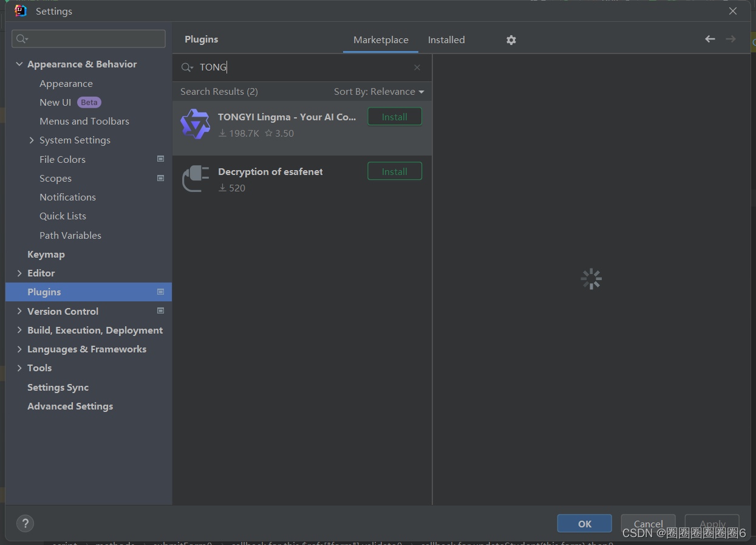Image resolution: width=756 pixels, height=545 pixels.
Task: Click the TONGYI Lingma plugin logo
Action: [x=195, y=124]
